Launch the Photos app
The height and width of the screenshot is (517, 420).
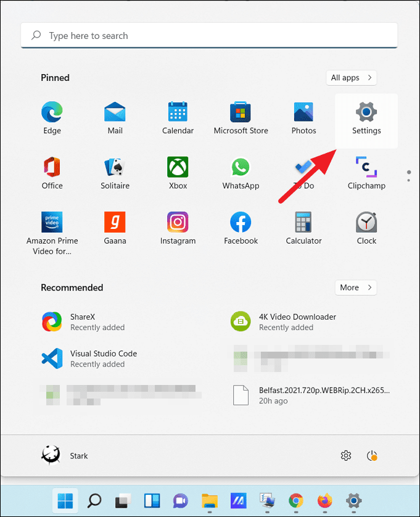tap(303, 118)
